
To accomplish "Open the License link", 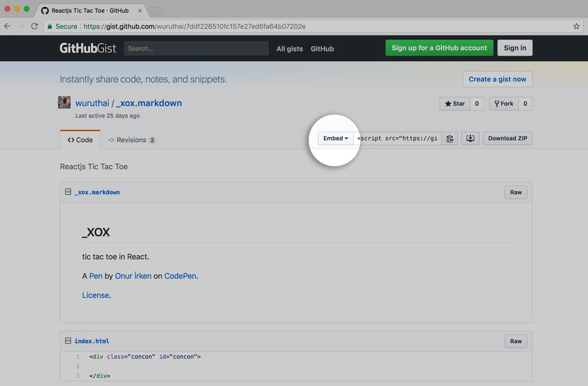I will (96, 296).
